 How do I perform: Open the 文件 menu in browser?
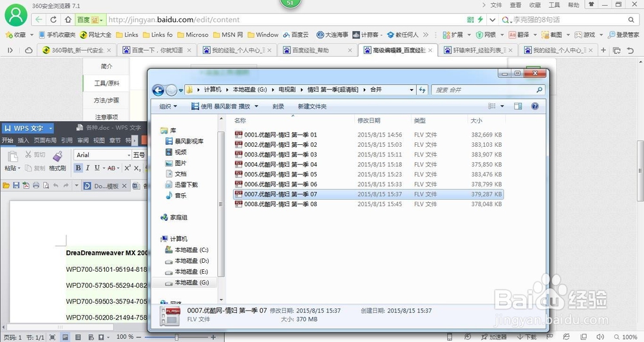pyautogui.click(x=496, y=5)
